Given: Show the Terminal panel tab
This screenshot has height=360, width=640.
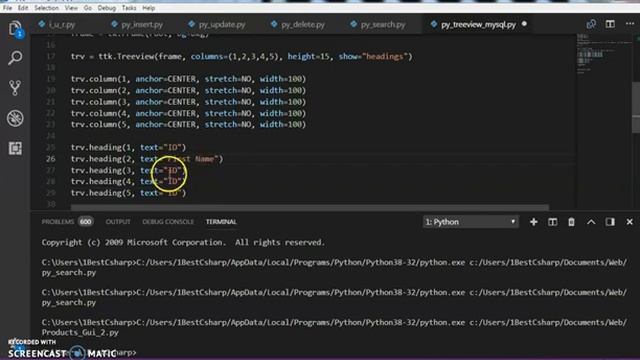Looking at the screenshot, I should tap(221, 222).
